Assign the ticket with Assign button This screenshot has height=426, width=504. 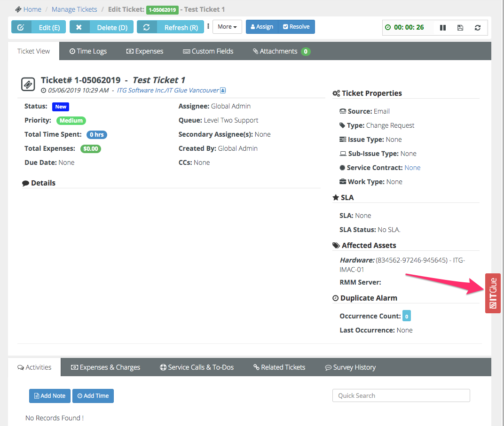coord(262,27)
